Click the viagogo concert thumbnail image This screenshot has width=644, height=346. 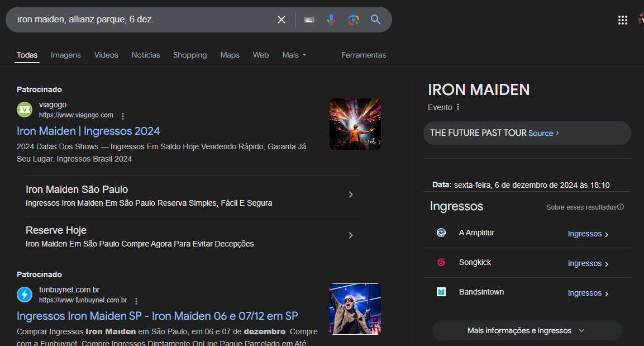pyautogui.click(x=355, y=124)
